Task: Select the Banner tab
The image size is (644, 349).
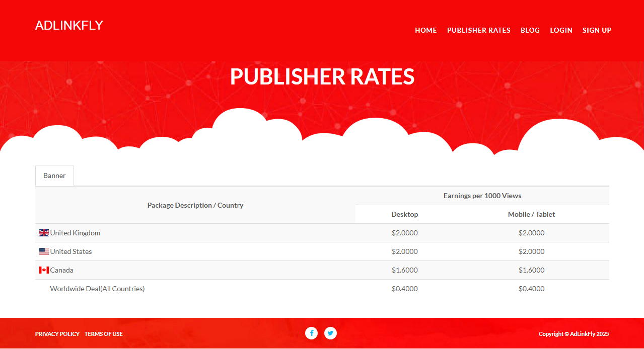Action: (x=54, y=176)
